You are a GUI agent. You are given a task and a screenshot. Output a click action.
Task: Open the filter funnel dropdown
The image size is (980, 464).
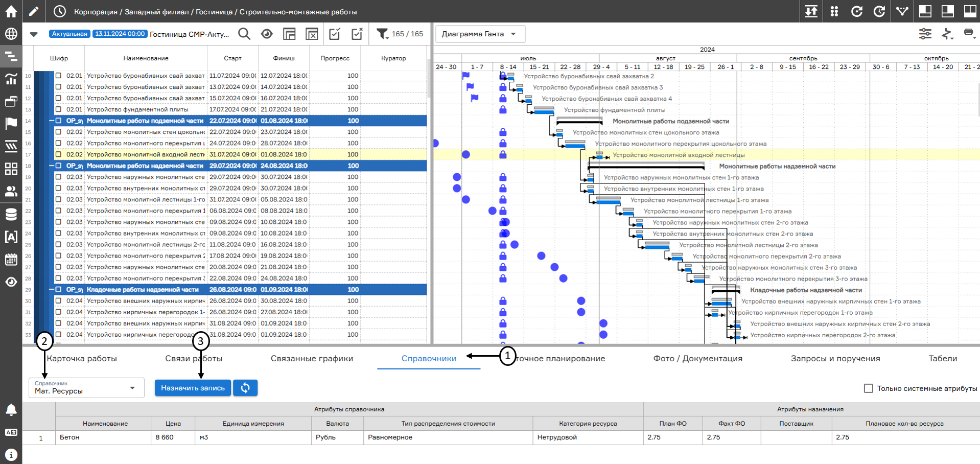(x=382, y=34)
